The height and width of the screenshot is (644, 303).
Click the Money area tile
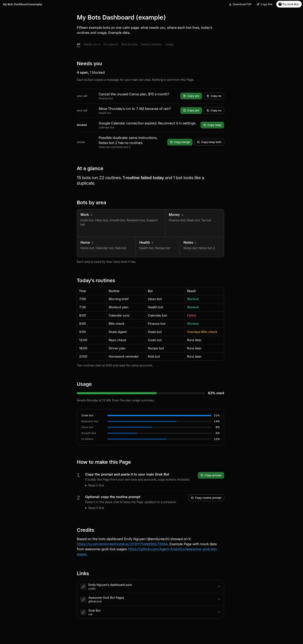click(194, 223)
